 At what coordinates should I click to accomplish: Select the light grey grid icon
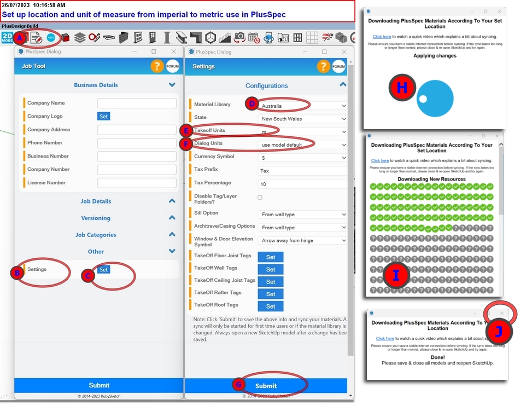(312, 38)
